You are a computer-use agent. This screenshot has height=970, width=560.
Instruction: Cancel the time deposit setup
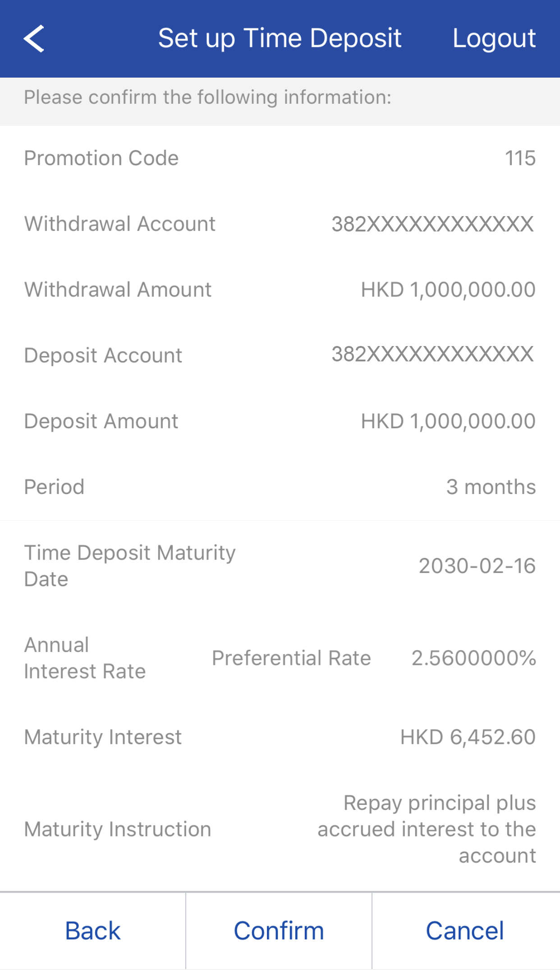pyautogui.click(x=465, y=931)
